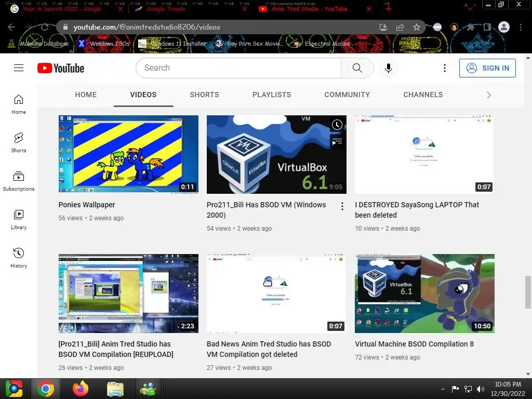Open the volume icon in system tray
Screen dimensions: 532x399
coord(481,389)
